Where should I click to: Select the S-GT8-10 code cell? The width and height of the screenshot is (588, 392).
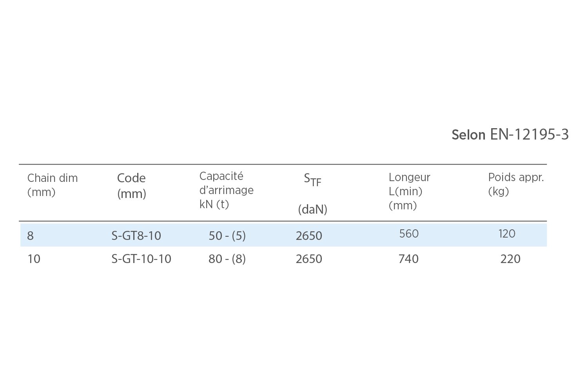coord(136,236)
